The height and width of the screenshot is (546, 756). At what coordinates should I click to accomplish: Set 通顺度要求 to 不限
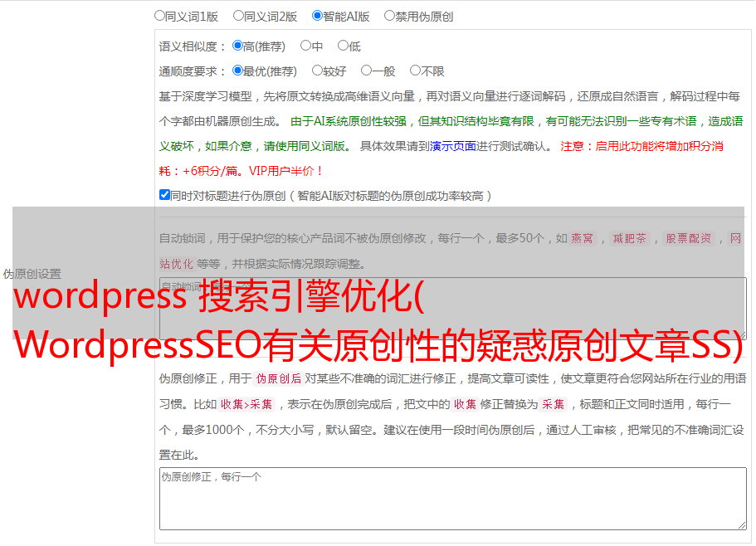pos(415,71)
